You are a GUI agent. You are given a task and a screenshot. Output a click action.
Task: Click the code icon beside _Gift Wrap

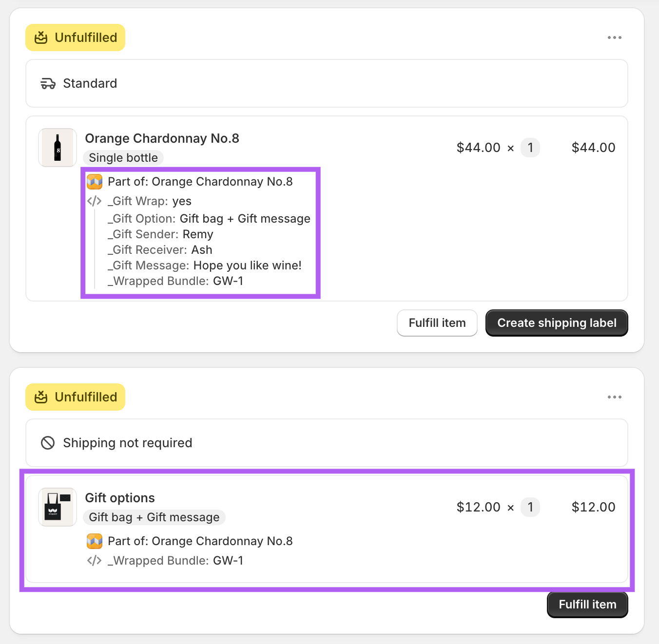tap(94, 201)
